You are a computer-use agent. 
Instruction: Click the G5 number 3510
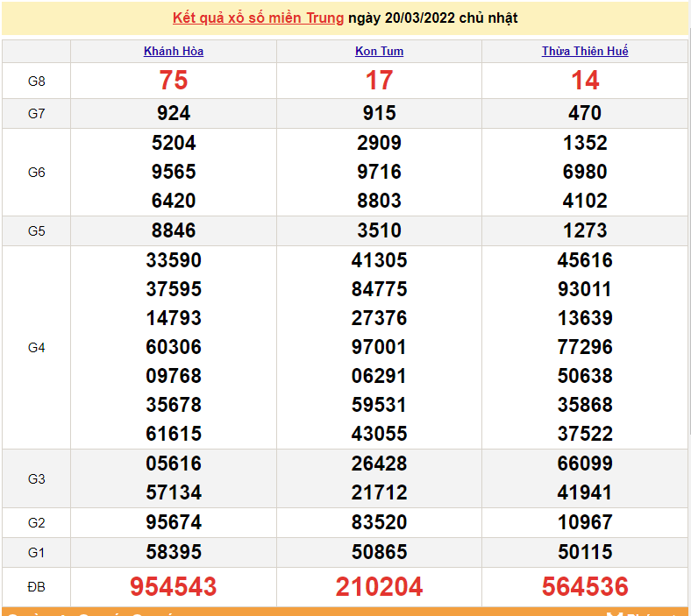(379, 231)
